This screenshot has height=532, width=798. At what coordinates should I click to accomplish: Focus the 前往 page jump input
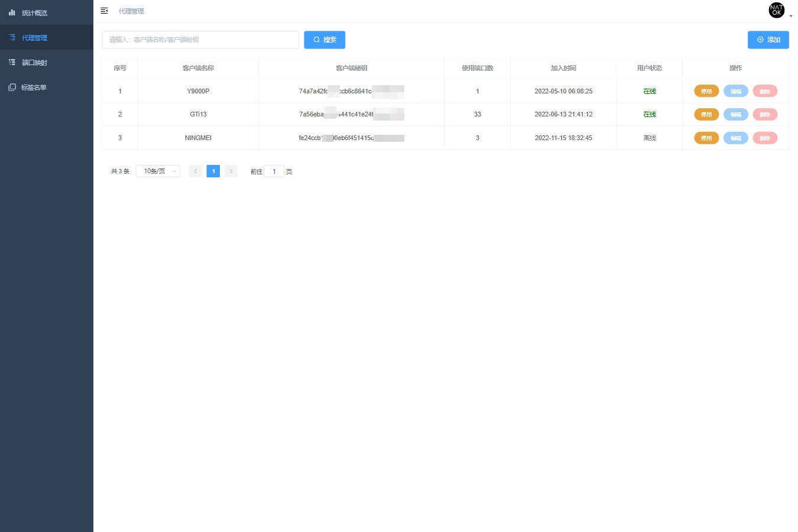coord(274,171)
